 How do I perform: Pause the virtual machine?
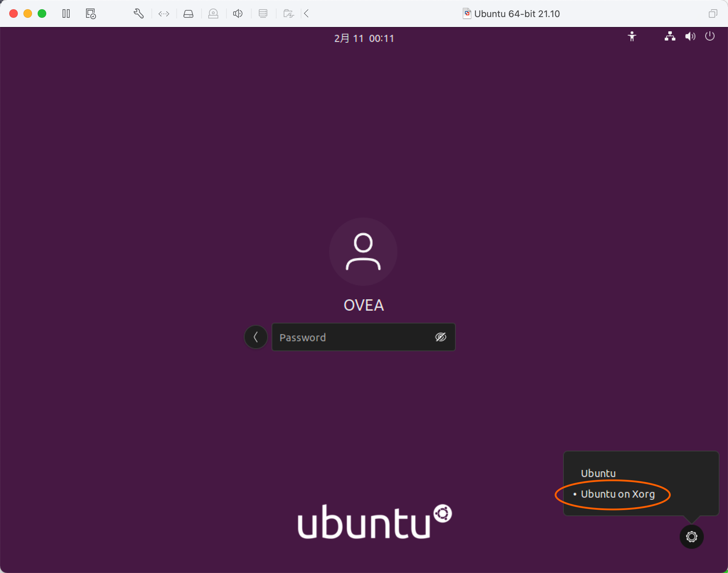coord(66,14)
